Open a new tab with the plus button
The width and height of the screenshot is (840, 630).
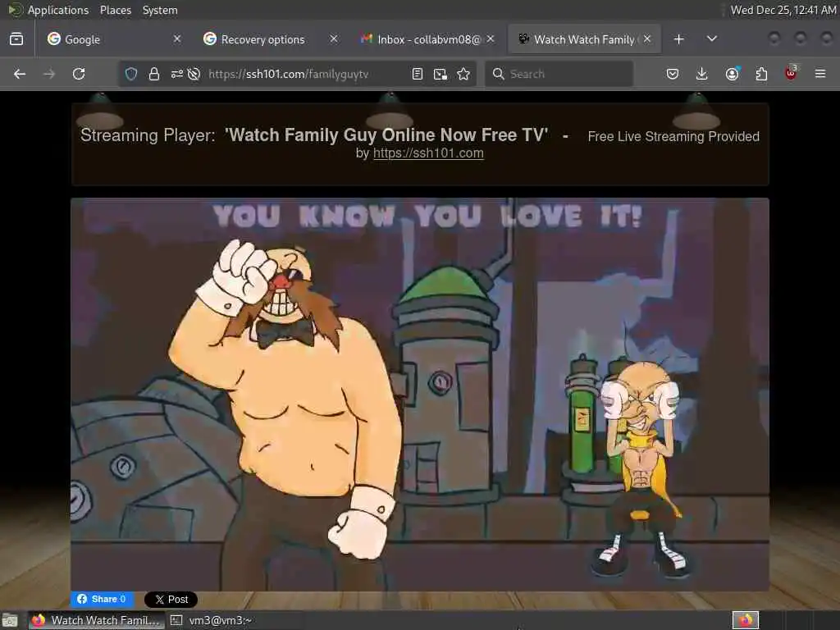point(678,39)
